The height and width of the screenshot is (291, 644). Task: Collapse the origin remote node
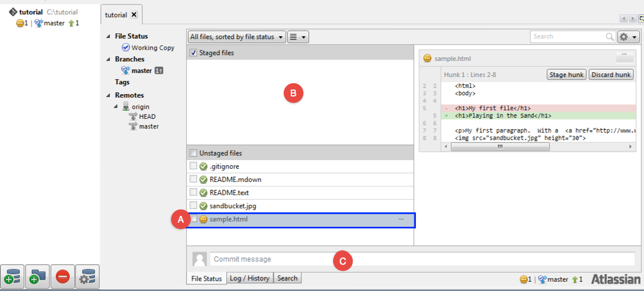(116, 107)
